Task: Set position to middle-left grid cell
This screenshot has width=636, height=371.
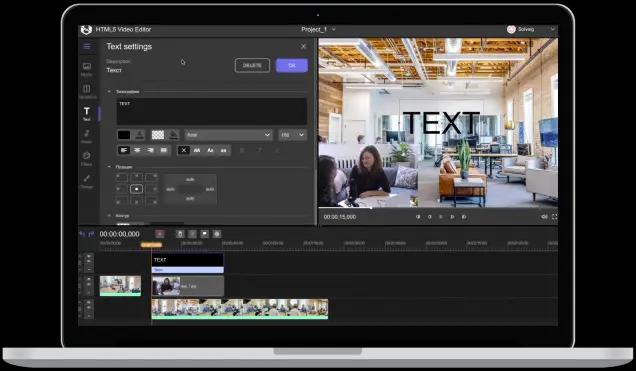Action: (x=121, y=189)
